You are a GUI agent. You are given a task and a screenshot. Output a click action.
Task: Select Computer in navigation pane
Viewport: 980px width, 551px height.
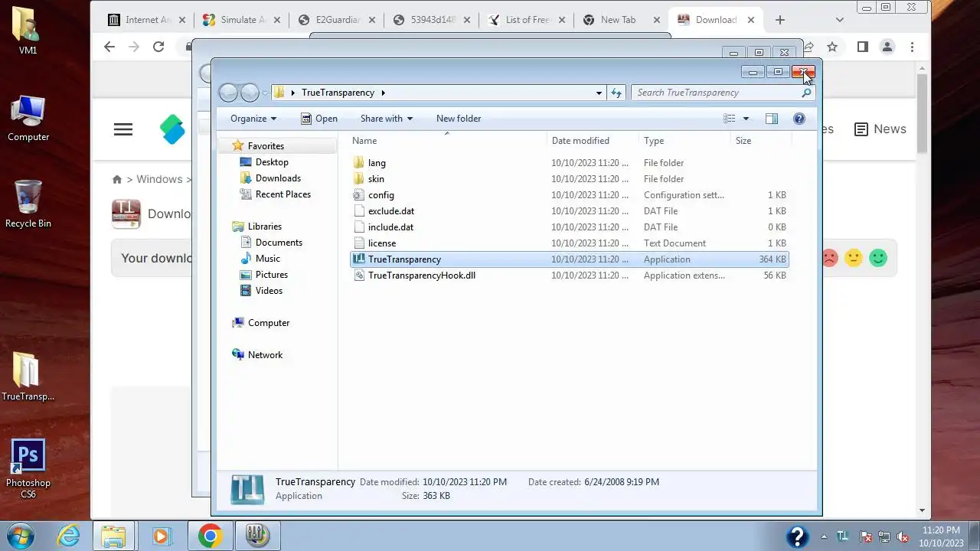261,323
